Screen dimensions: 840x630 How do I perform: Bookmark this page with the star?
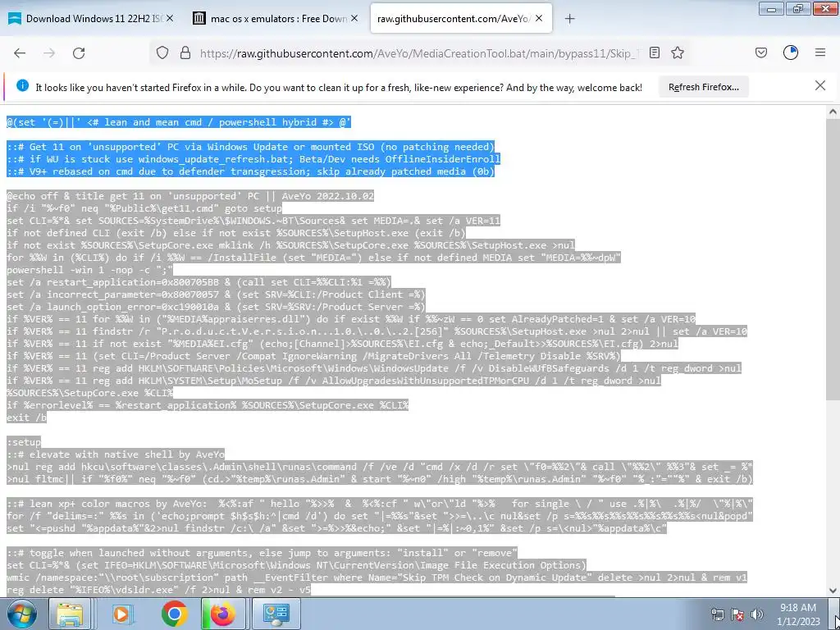pos(678,52)
